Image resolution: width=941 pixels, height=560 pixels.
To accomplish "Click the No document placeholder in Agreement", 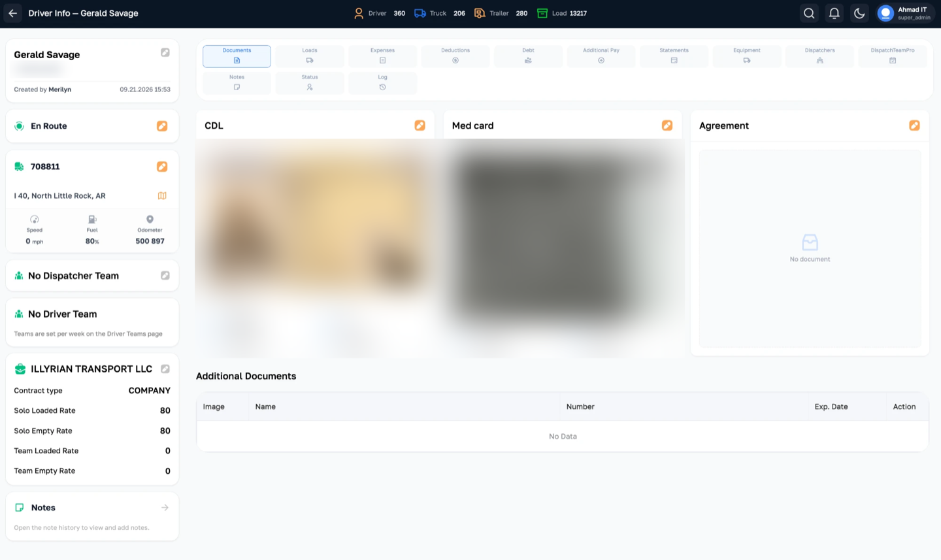I will [x=810, y=248].
